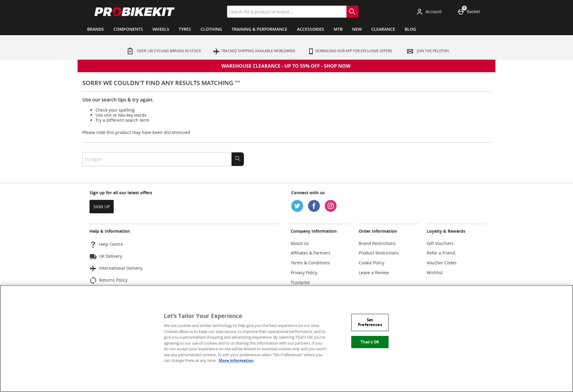Open the International Delivery link

point(121,268)
